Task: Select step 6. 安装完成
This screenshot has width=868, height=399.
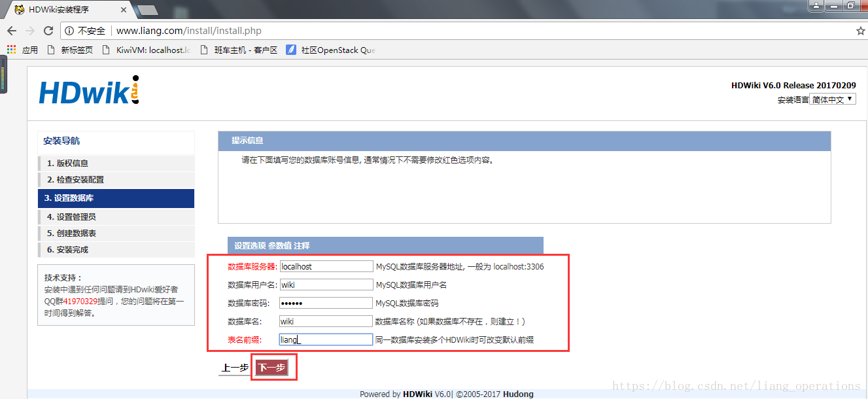Action: [116, 249]
